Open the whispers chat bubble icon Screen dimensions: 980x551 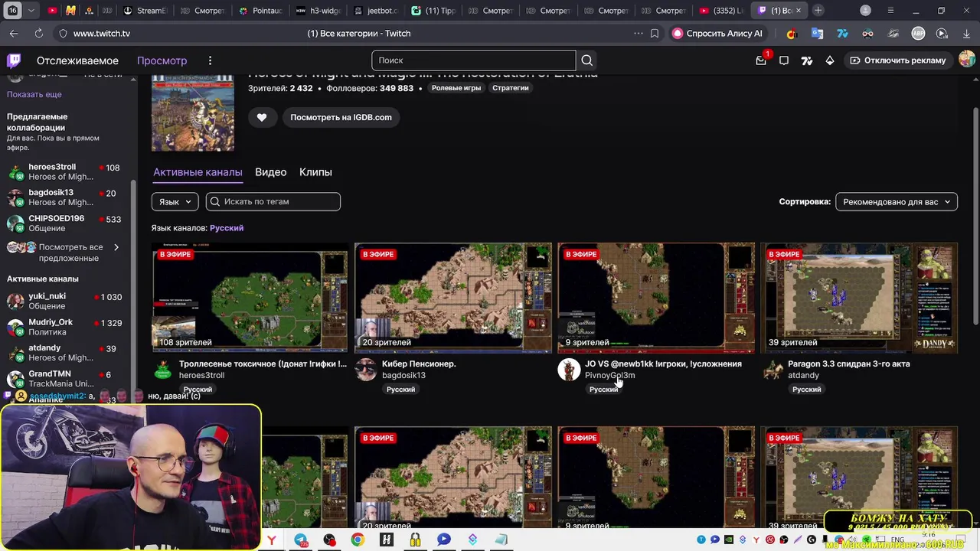[x=784, y=60]
